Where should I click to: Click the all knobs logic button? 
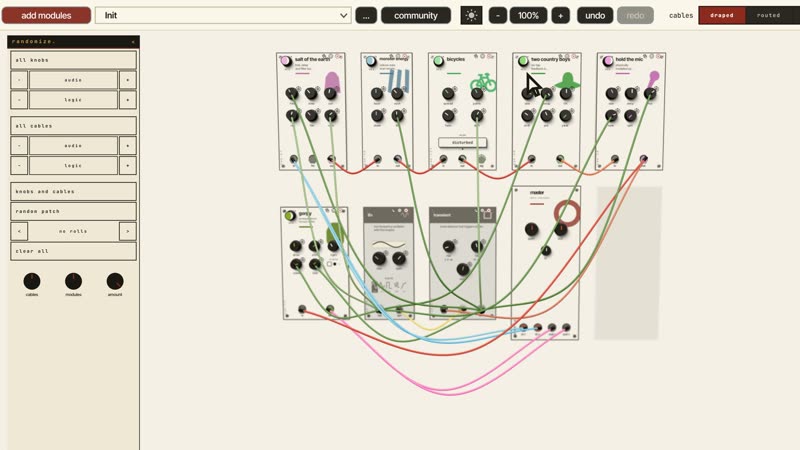73,99
